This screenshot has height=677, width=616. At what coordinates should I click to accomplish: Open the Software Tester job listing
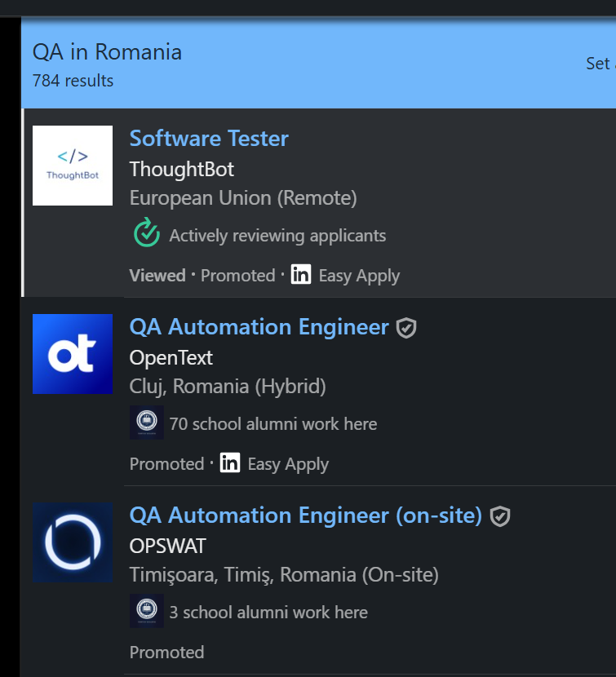209,139
